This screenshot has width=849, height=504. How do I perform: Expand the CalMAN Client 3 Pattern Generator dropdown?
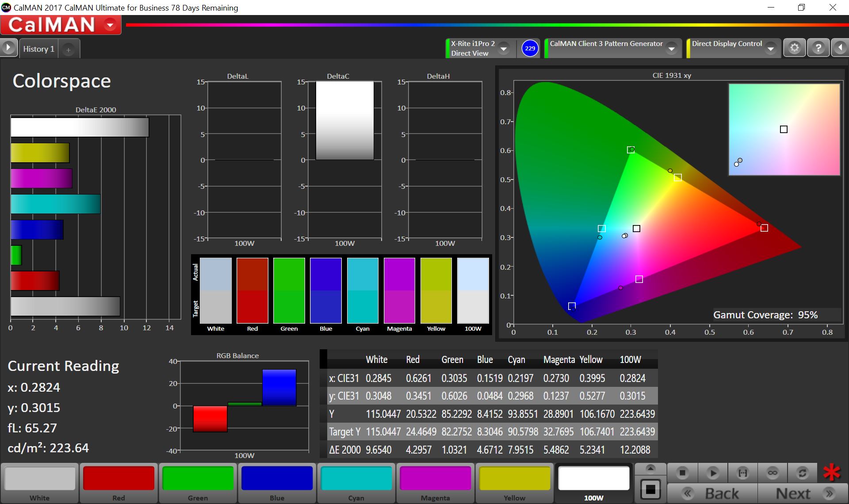coord(672,49)
